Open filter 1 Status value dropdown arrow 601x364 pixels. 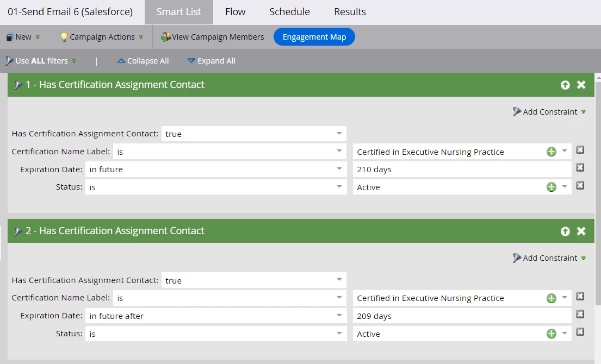click(x=564, y=186)
